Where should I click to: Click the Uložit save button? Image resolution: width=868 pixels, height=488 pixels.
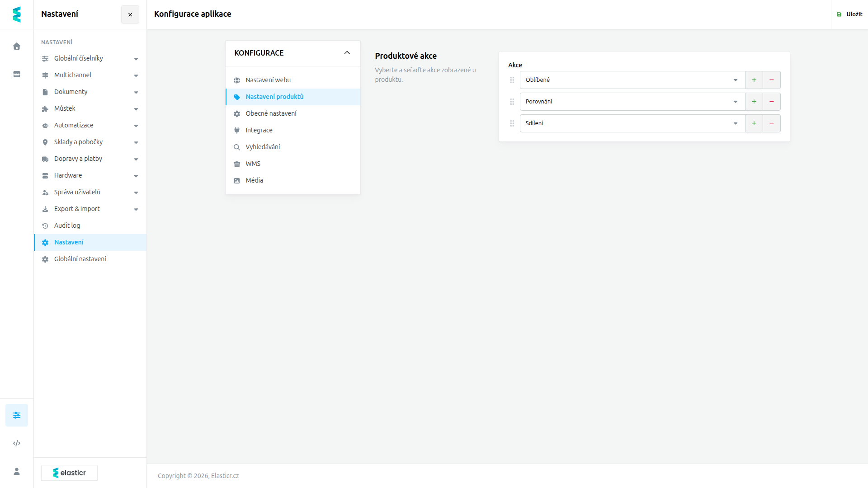click(x=849, y=14)
